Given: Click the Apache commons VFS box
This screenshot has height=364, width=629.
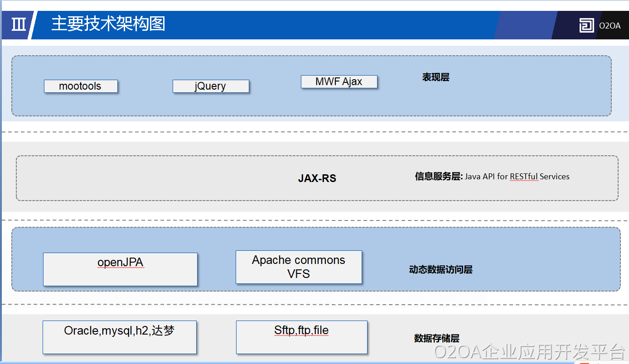Looking at the screenshot, I should [299, 267].
